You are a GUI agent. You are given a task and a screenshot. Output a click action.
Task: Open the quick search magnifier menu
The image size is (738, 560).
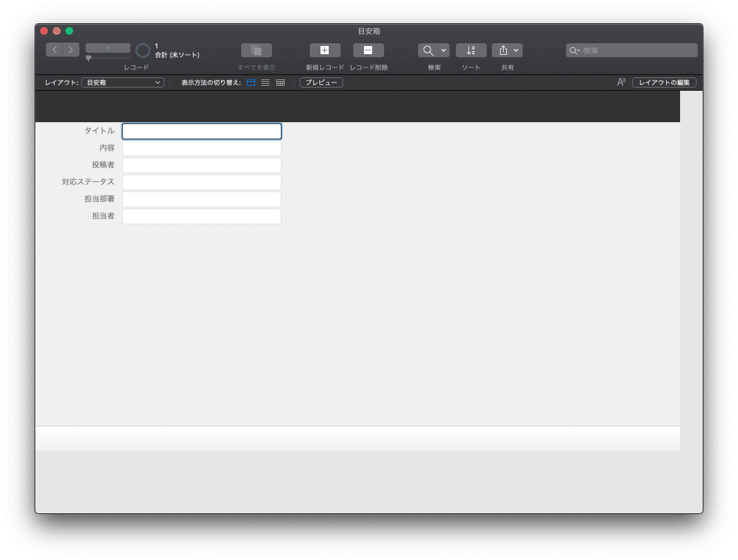point(574,50)
